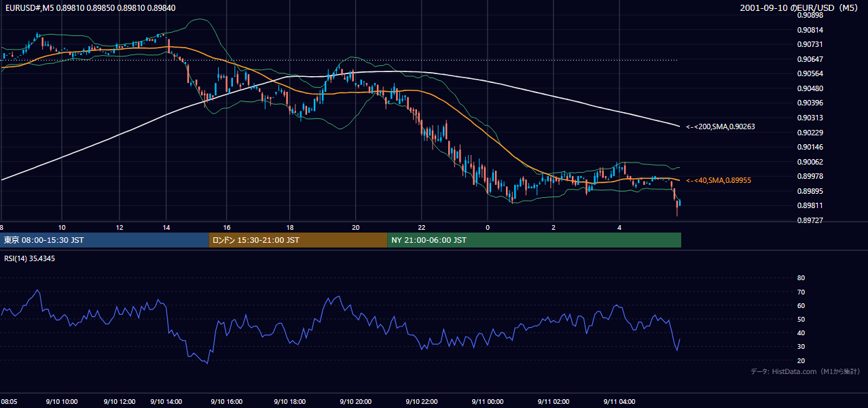Click bottom time label 9/10 18:00
Viewport: 868px width, 408px height.
click(x=290, y=402)
